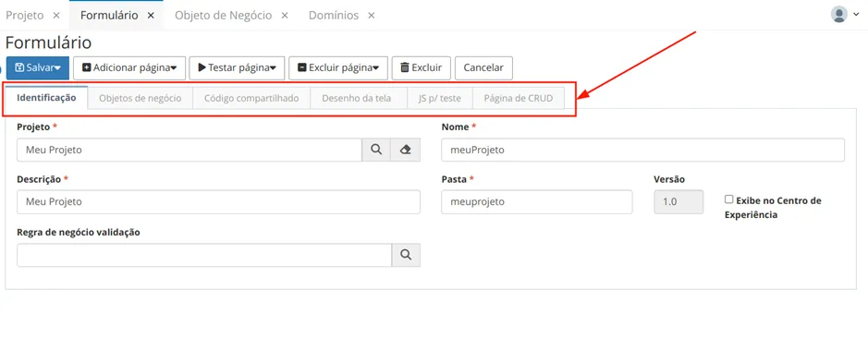Click the Salvar button
The height and width of the screenshot is (338, 868).
(38, 68)
